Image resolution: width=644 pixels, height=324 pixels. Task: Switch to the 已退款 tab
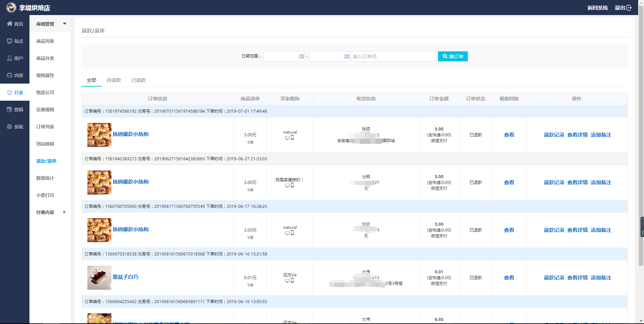pos(138,80)
